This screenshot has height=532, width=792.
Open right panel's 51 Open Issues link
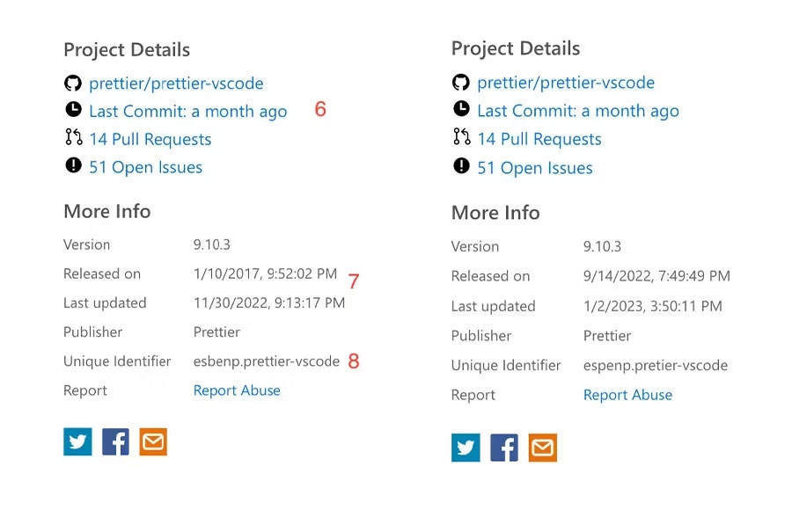[x=534, y=168]
